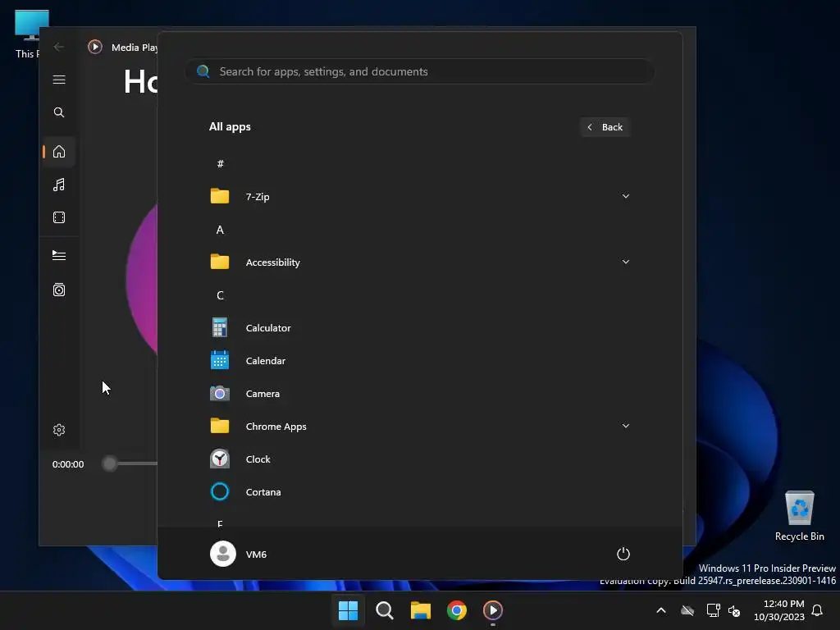Click the OneDrive cloud tray icon
The width and height of the screenshot is (840, 630).
pyautogui.click(x=687, y=610)
